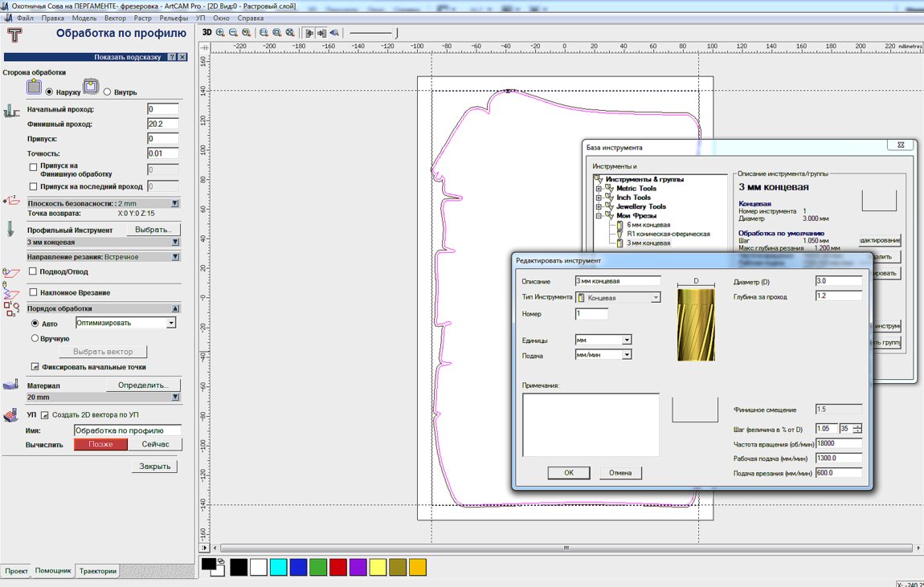Screen dimensions: 924x587
Task: Expand the Направление резания section arrow
Action: click(175, 257)
